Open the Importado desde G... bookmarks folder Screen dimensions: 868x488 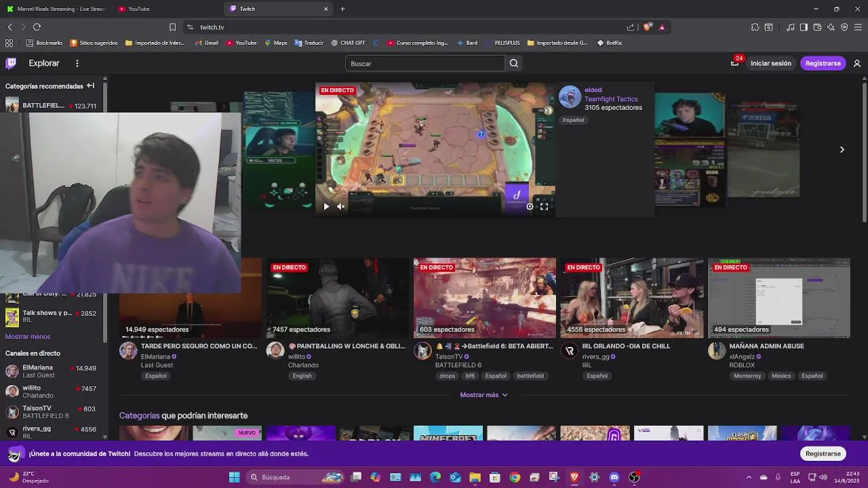coord(557,43)
